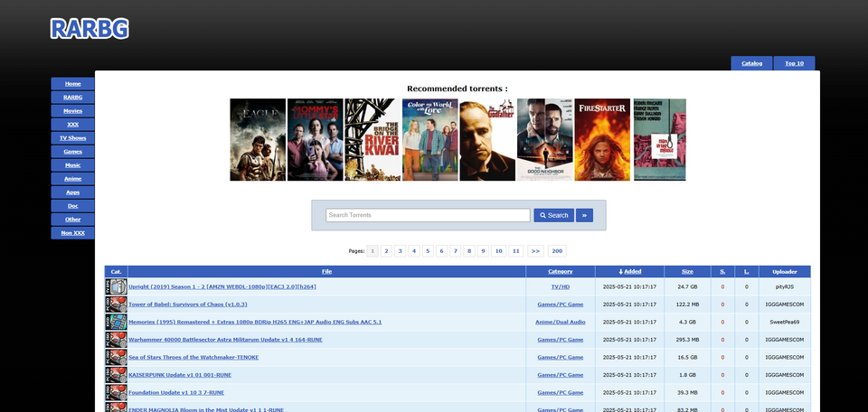Click the >> next pages button
The image size is (868, 412).
click(x=535, y=251)
